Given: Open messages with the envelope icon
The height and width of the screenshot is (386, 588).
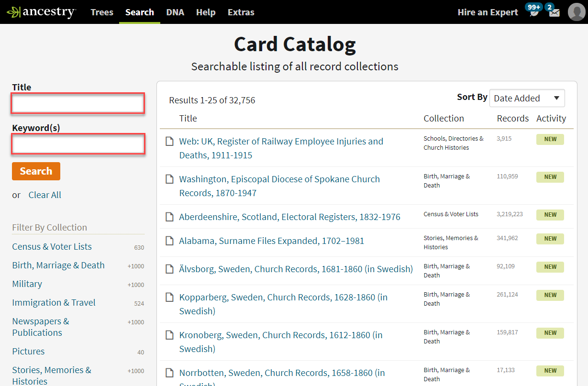Looking at the screenshot, I should point(554,12).
